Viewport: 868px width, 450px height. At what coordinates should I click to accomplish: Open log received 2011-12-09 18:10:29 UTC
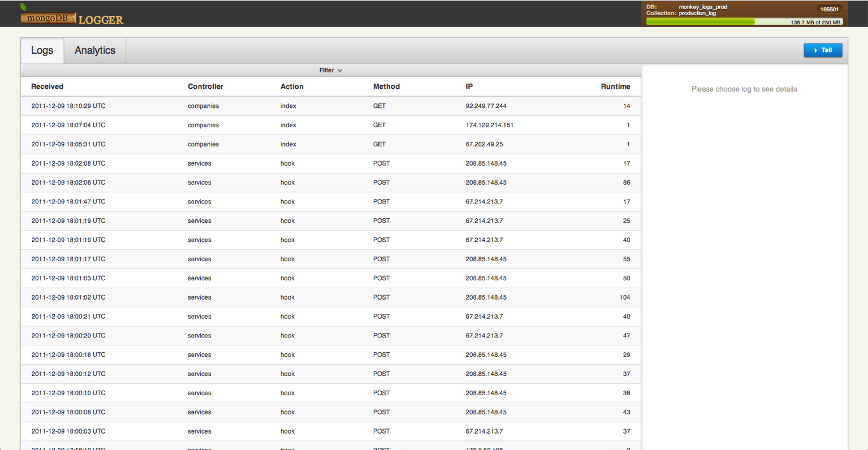(331, 106)
